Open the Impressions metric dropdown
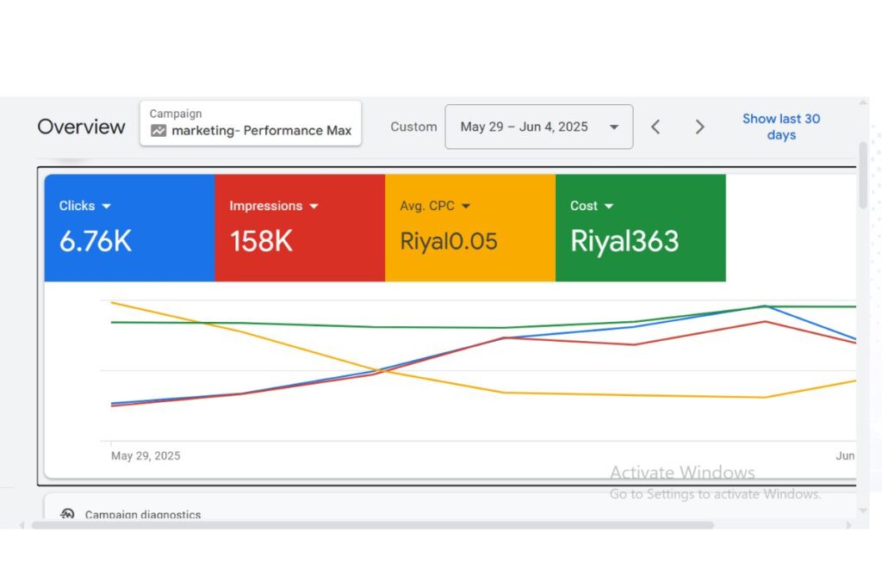Viewport: 882px width, 588px height. 274,206
